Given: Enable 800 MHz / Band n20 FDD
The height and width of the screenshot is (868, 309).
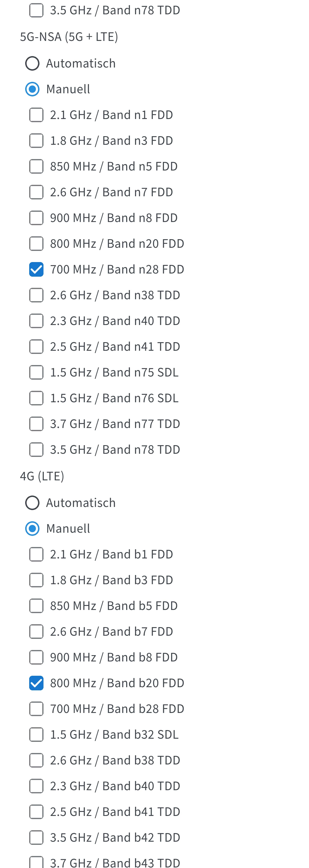Looking at the screenshot, I should coord(36,244).
